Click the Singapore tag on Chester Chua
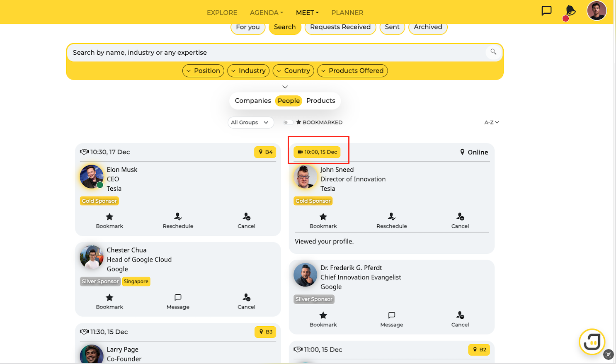 (x=136, y=281)
